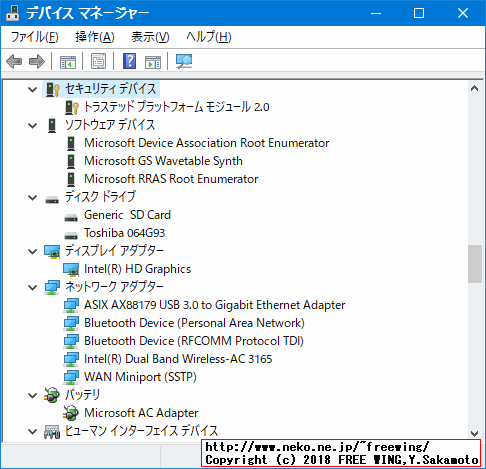Collapse the ディスク ドライブ node
The image size is (486, 469).
32,198
